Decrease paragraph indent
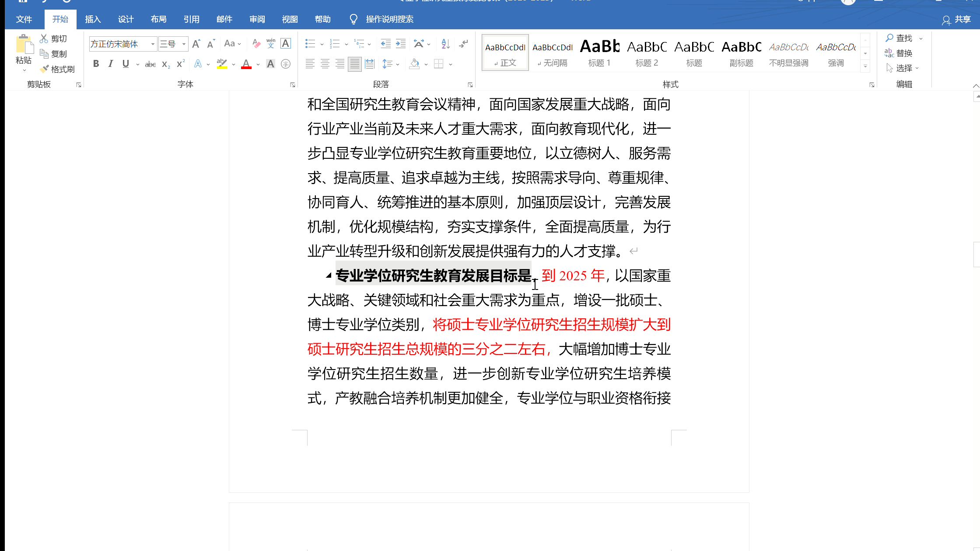 pyautogui.click(x=385, y=43)
